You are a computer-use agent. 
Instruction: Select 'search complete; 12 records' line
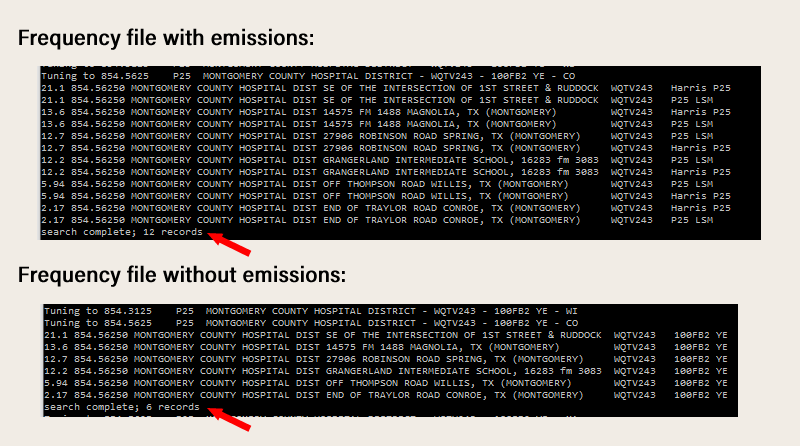tap(122, 232)
